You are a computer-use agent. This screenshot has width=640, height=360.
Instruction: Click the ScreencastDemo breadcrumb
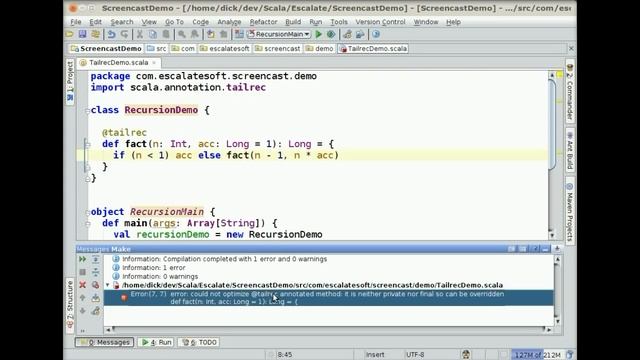[x=106, y=49]
